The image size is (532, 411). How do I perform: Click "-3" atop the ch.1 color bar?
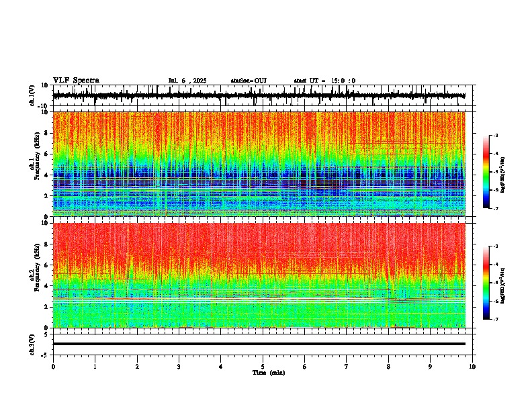(495, 135)
